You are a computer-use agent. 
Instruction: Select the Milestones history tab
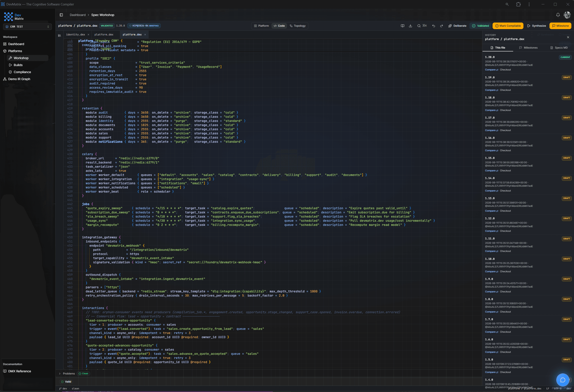click(528, 48)
